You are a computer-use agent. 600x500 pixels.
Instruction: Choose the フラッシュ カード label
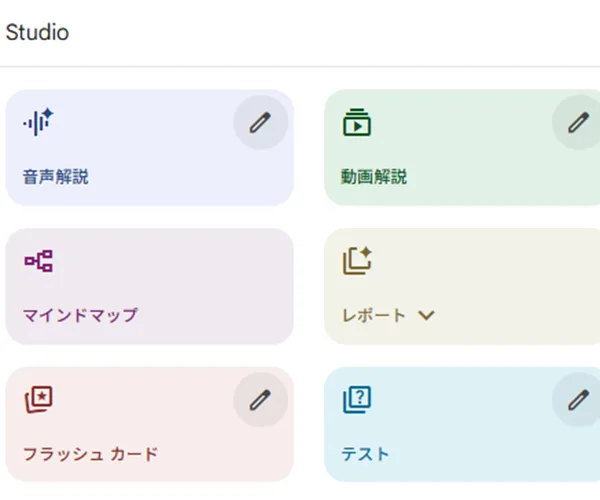click(x=90, y=454)
